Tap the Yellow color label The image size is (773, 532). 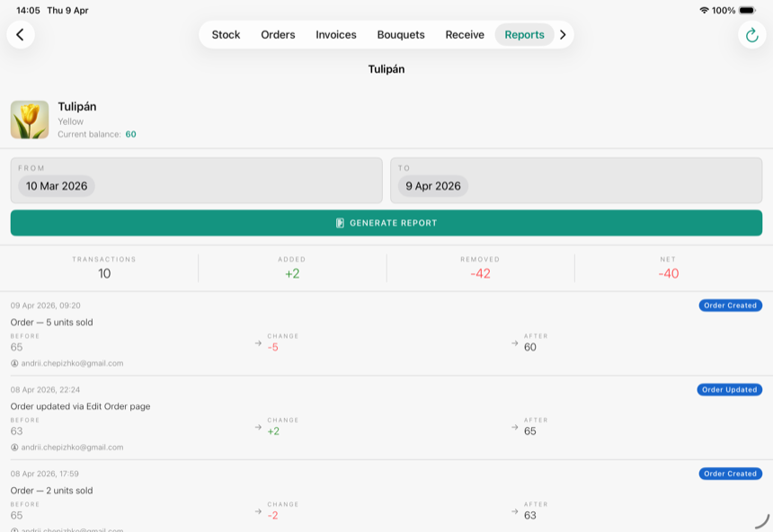coord(70,121)
